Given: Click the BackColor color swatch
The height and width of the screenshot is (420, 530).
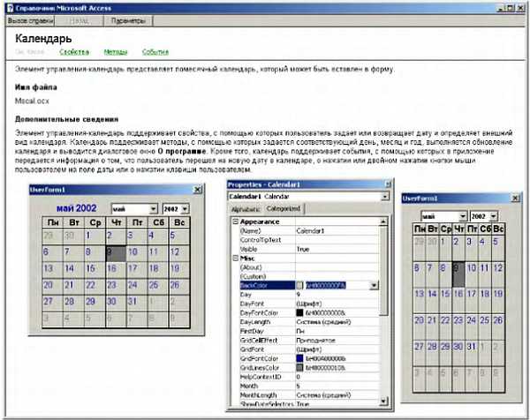Looking at the screenshot, I should tap(299, 285).
